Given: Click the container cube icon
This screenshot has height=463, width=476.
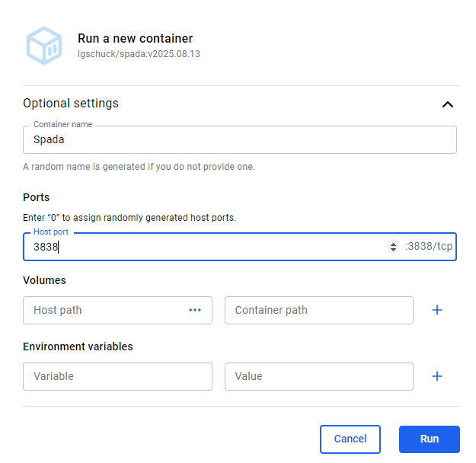Looking at the screenshot, I should [44, 46].
